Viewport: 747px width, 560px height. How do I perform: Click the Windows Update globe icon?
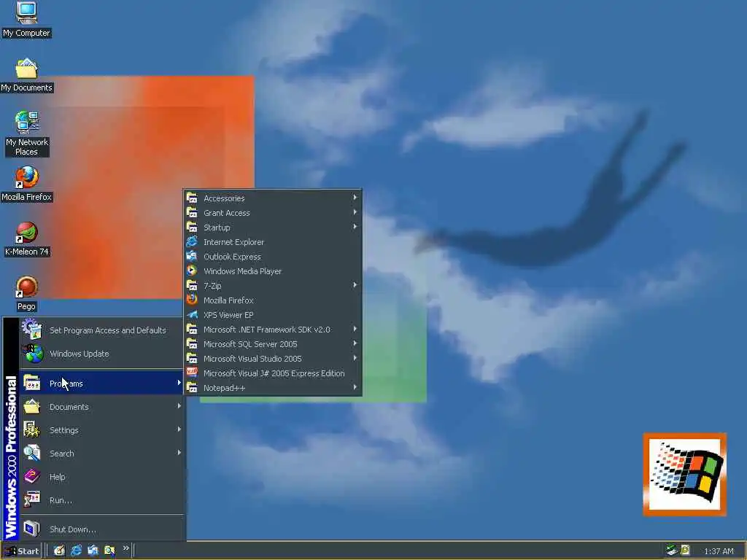(x=32, y=354)
